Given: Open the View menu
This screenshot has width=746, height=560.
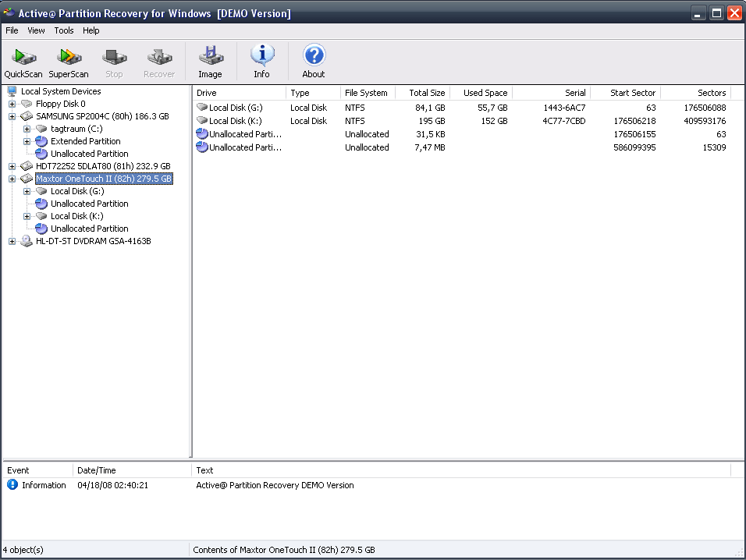Looking at the screenshot, I should coord(36,30).
